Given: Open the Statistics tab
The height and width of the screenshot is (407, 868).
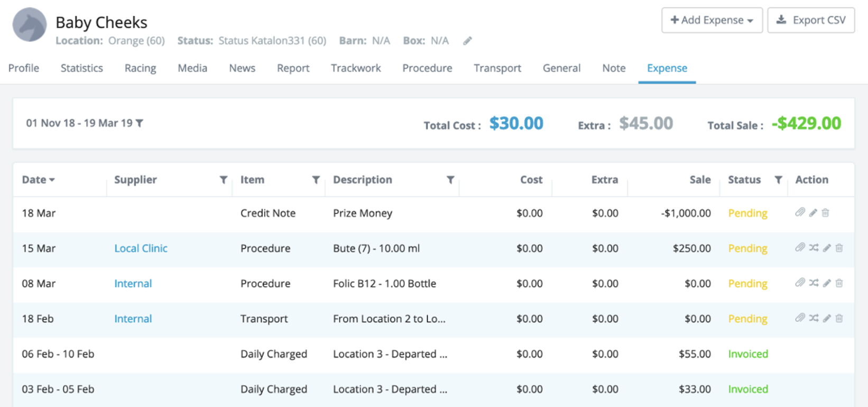Looking at the screenshot, I should [x=81, y=68].
